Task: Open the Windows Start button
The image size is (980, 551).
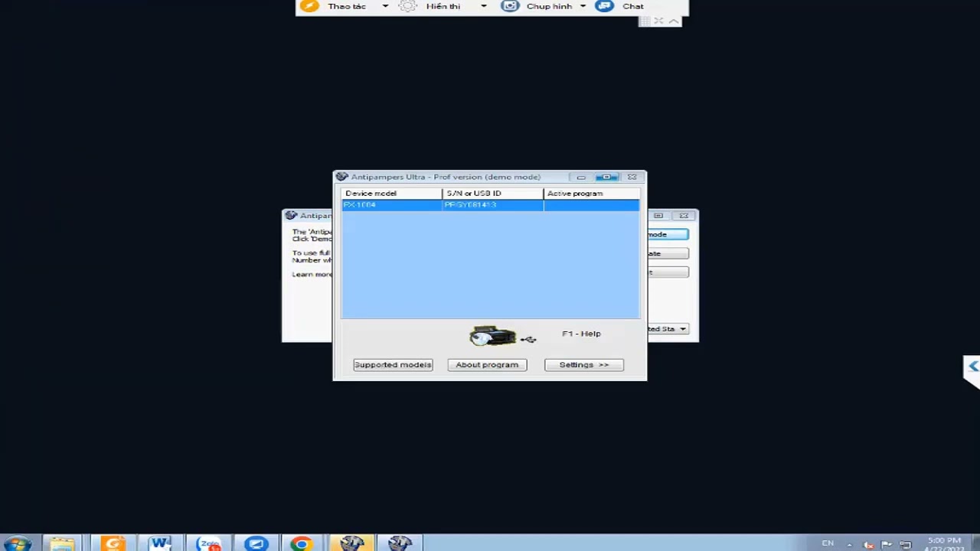Action: point(17,543)
